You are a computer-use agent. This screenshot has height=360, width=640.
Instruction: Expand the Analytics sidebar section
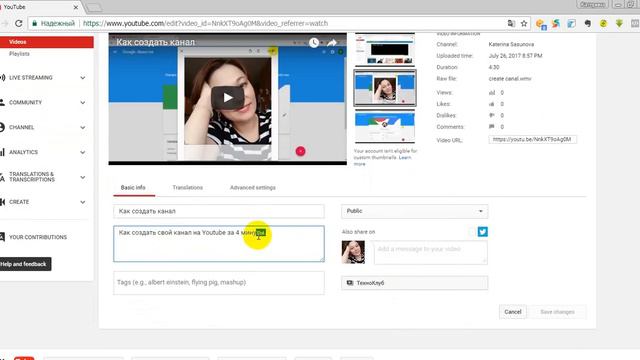(83, 152)
